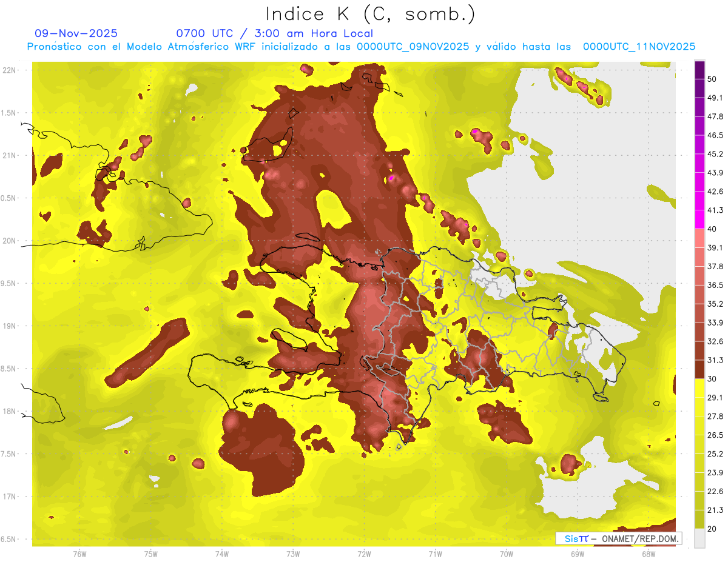The height and width of the screenshot is (562, 728).
Task: Click the colorbar value "46.5"
Action: [715, 135]
